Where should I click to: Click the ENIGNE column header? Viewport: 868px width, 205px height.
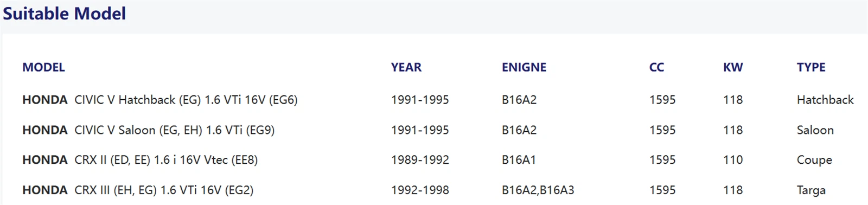pos(524,67)
